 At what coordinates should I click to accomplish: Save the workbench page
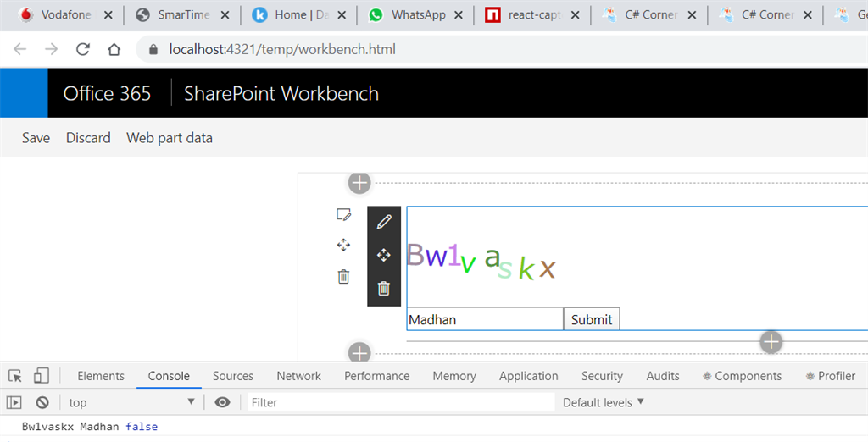[36, 138]
